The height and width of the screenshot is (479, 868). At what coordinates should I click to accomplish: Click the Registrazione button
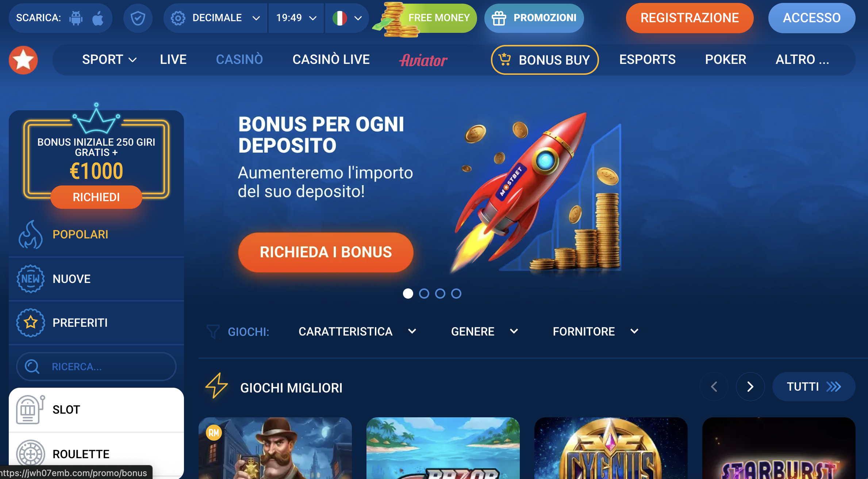point(690,18)
